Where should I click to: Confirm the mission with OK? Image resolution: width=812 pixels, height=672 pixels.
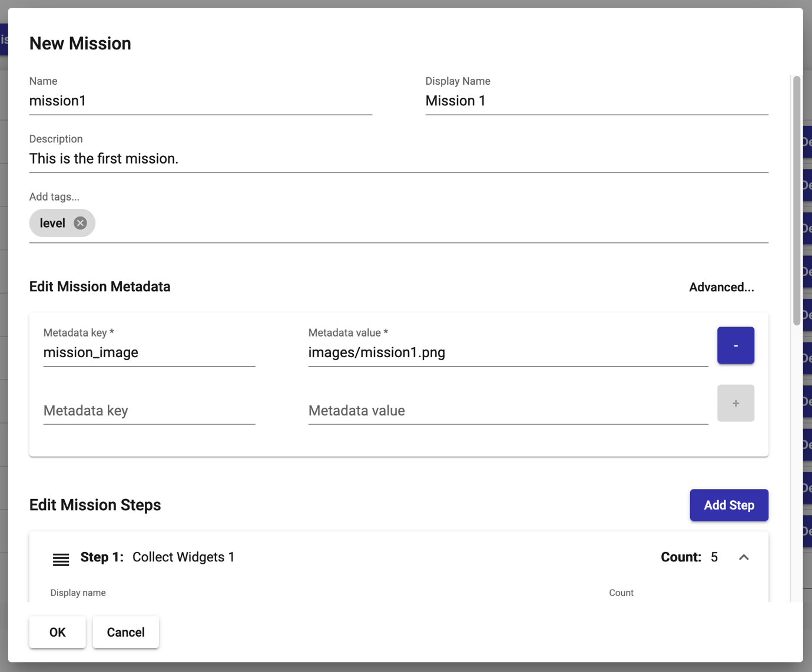[x=57, y=632]
